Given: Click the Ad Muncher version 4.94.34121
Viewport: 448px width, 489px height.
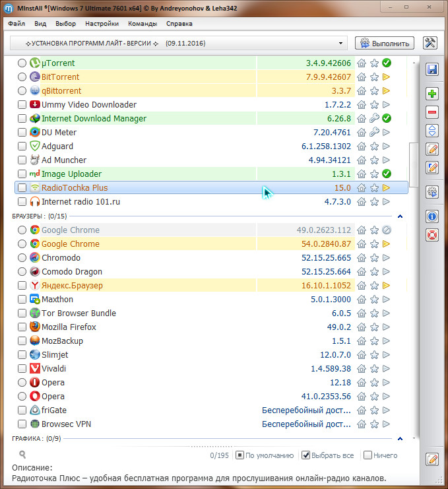Looking at the screenshot, I should 329,160.
